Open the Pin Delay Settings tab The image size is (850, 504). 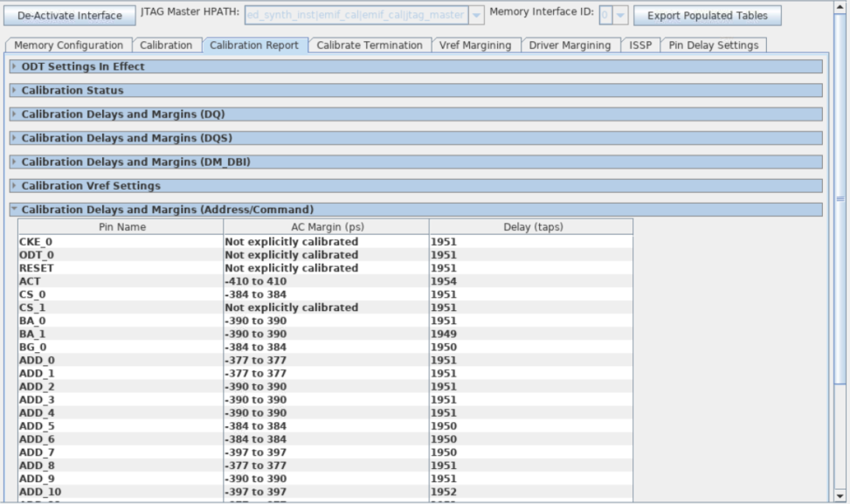pyautogui.click(x=713, y=45)
